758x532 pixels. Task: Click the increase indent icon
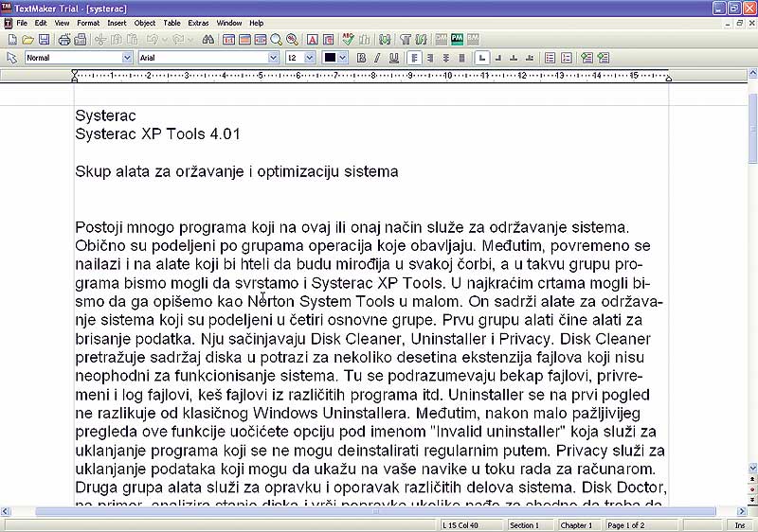tap(603, 58)
